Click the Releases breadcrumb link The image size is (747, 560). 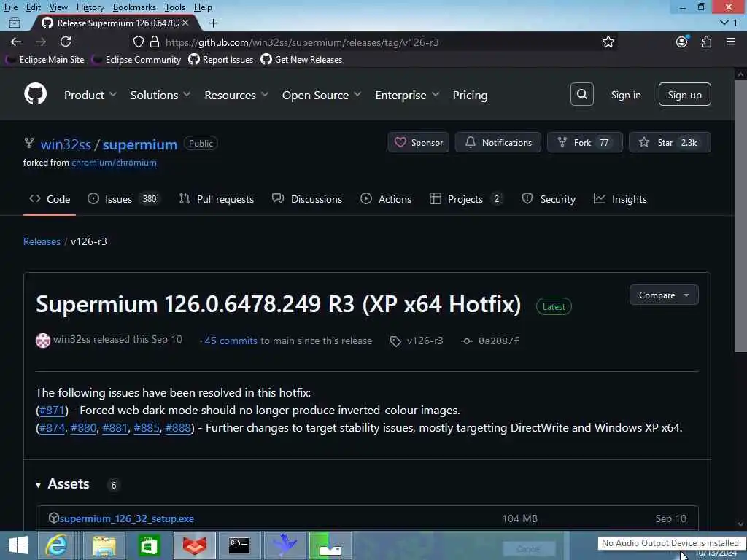tap(42, 241)
